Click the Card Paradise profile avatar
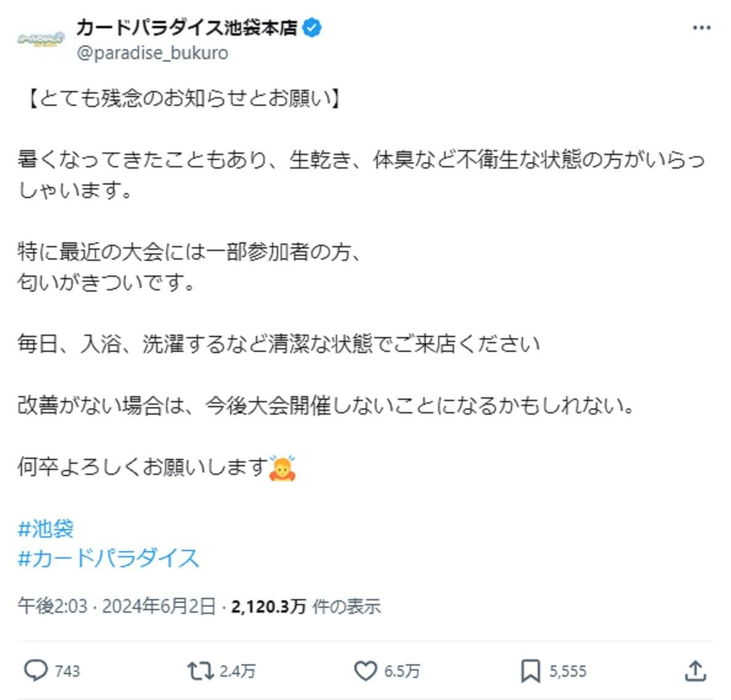 50,40
